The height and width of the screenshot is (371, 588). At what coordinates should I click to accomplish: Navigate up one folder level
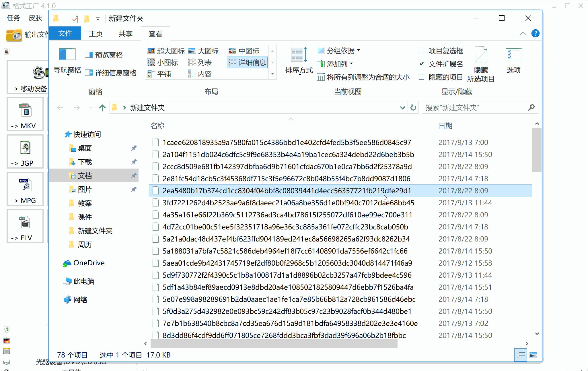[x=102, y=108]
